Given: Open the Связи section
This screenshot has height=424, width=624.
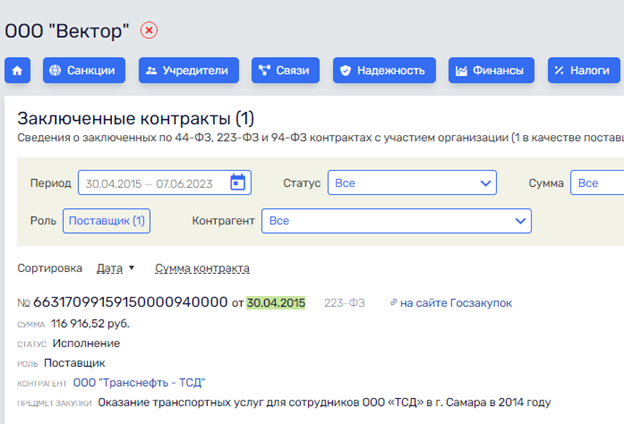Looking at the screenshot, I should 285,70.
